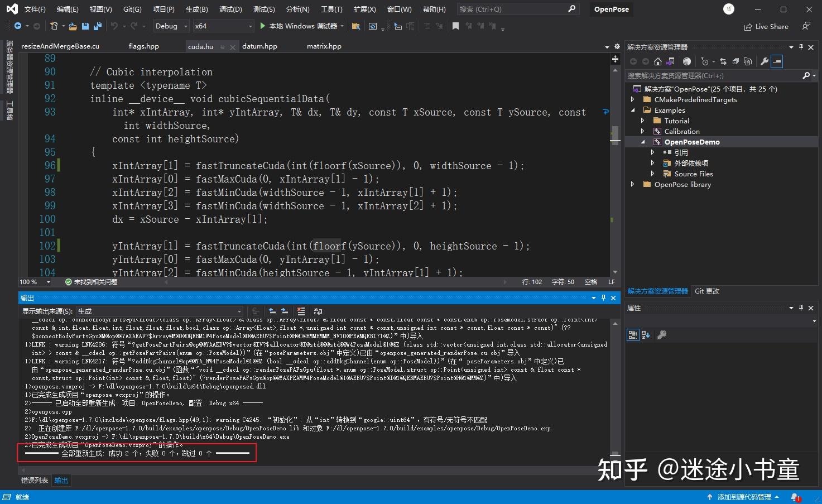Sync Solution Explorer with active document
The width and height of the screenshot is (822, 504).
[x=724, y=61]
